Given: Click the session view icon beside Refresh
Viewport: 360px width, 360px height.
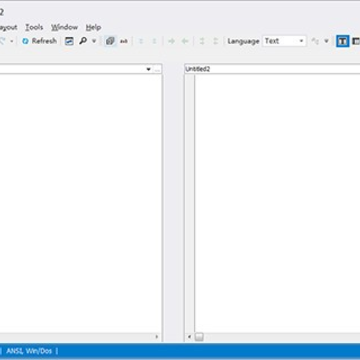Looking at the screenshot, I should (69, 41).
